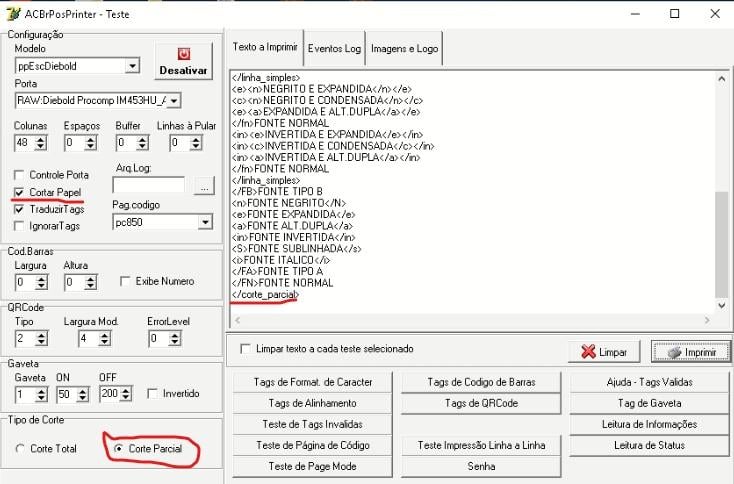
Task: Increase Cod.Barras Largura value
Action: click(41, 279)
